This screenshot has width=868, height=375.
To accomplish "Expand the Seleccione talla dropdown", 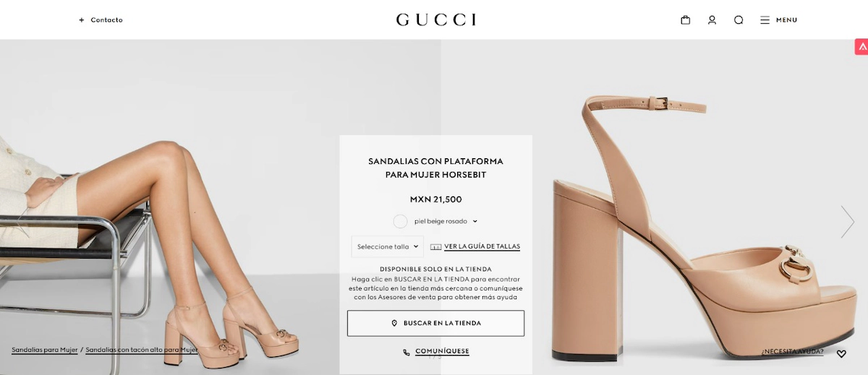I will (388, 246).
